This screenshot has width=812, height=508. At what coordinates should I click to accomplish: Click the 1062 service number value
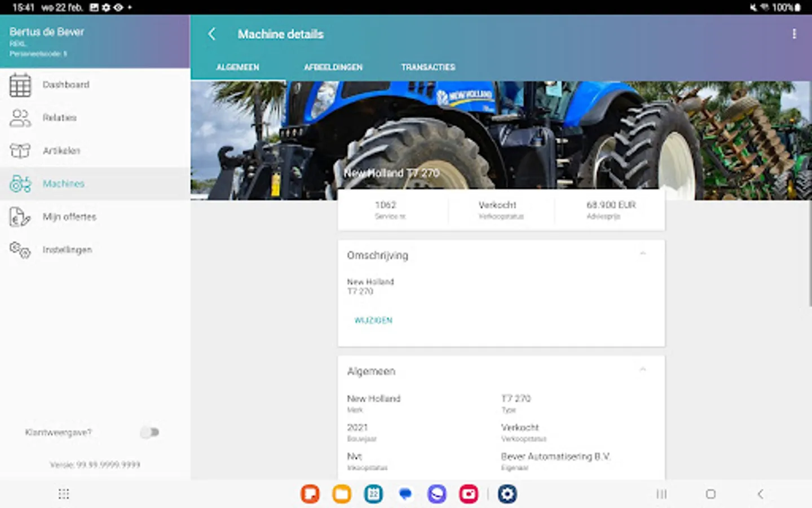pyautogui.click(x=386, y=205)
